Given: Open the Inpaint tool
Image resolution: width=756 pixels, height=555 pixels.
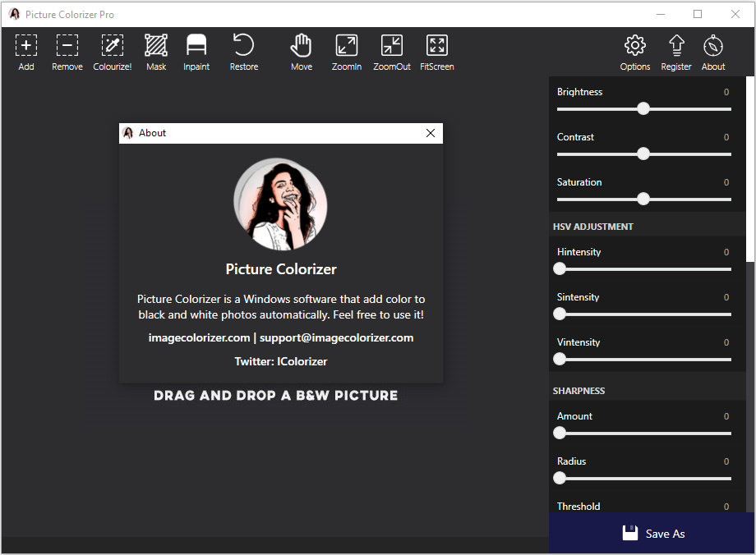Looking at the screenshot, I should [x=196, y=46].
